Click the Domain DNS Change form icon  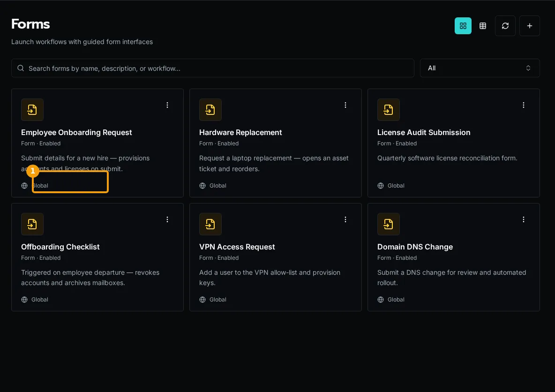point(388,224)
